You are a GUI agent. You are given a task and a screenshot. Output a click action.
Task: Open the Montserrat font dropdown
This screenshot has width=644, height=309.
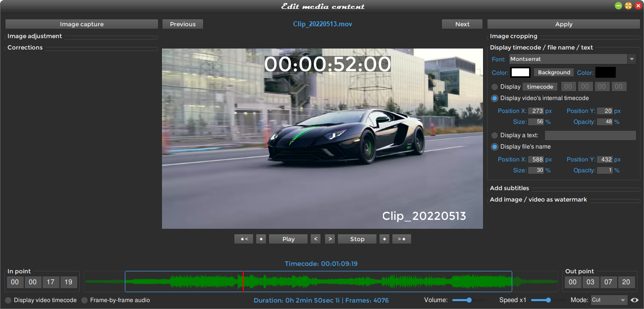click(x=632, y=59)
